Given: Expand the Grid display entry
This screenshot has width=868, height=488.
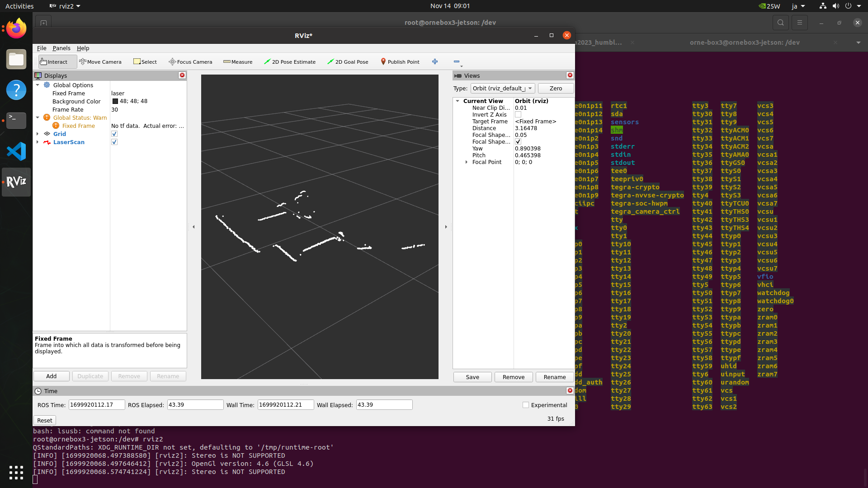Looking at the screenshot, I should click(x=38, y=134).
